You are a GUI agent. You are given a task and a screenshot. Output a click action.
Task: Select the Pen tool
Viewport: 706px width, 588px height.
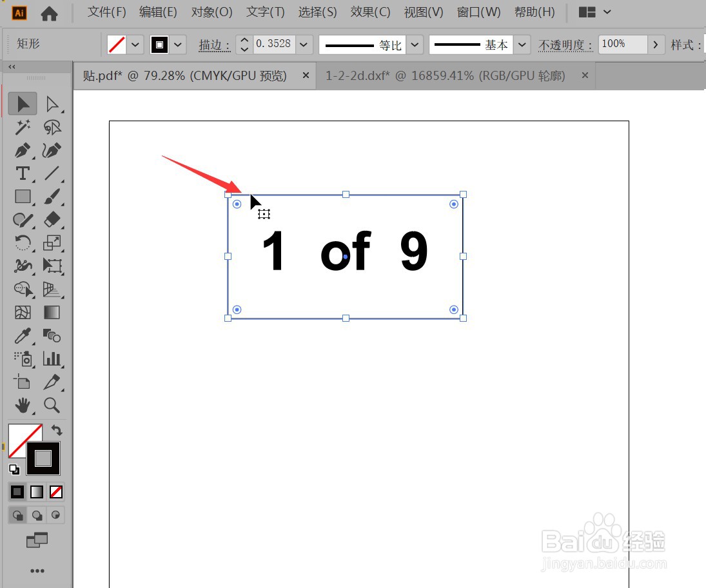(23, 150)
